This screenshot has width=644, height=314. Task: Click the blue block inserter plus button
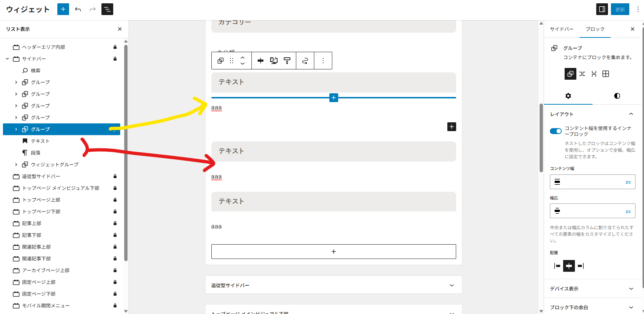[x=63, y=9]
